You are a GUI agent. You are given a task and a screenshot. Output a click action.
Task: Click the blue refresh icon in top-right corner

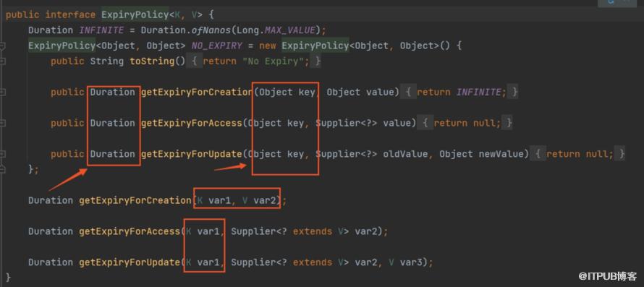(x=611, y=2)
